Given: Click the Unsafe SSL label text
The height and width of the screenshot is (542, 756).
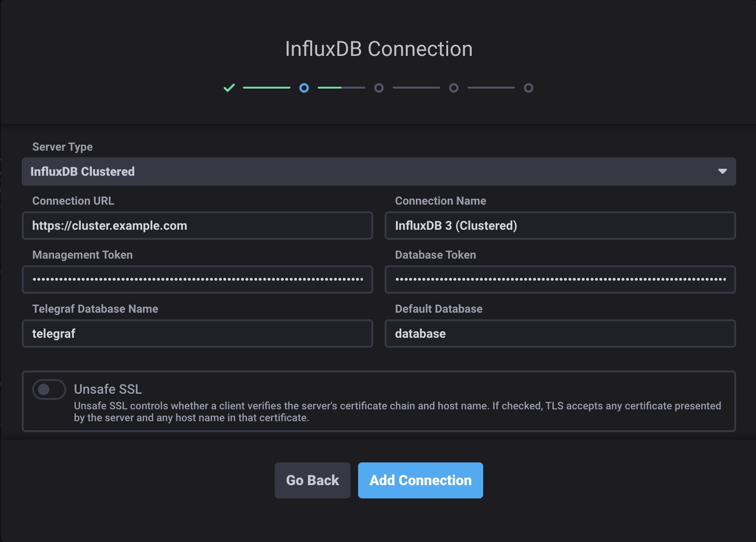Looking at the screenshot, I should tap(108, 389).
